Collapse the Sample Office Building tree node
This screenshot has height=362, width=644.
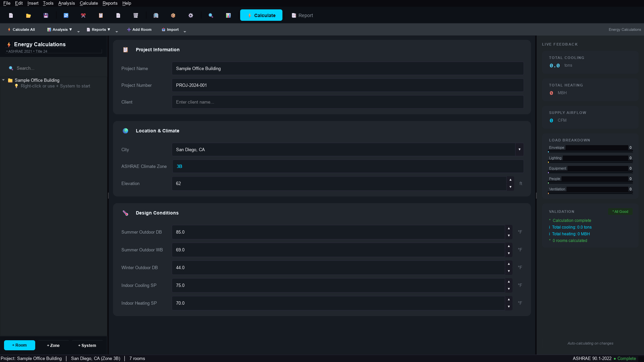point(3,80)
